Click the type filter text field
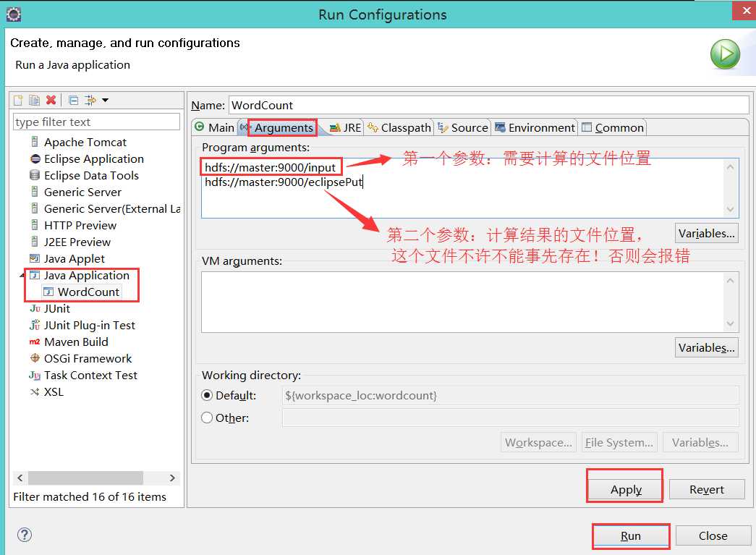 (96, 122)
